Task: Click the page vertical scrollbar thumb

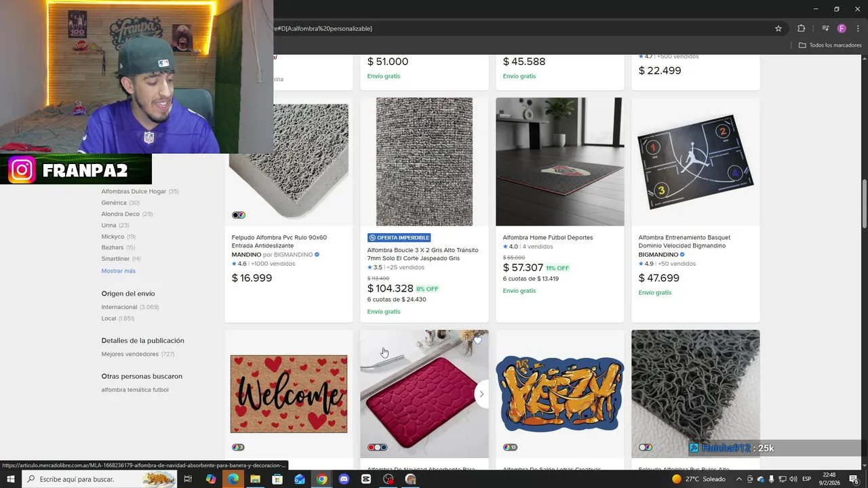Action: click(865, 203)
